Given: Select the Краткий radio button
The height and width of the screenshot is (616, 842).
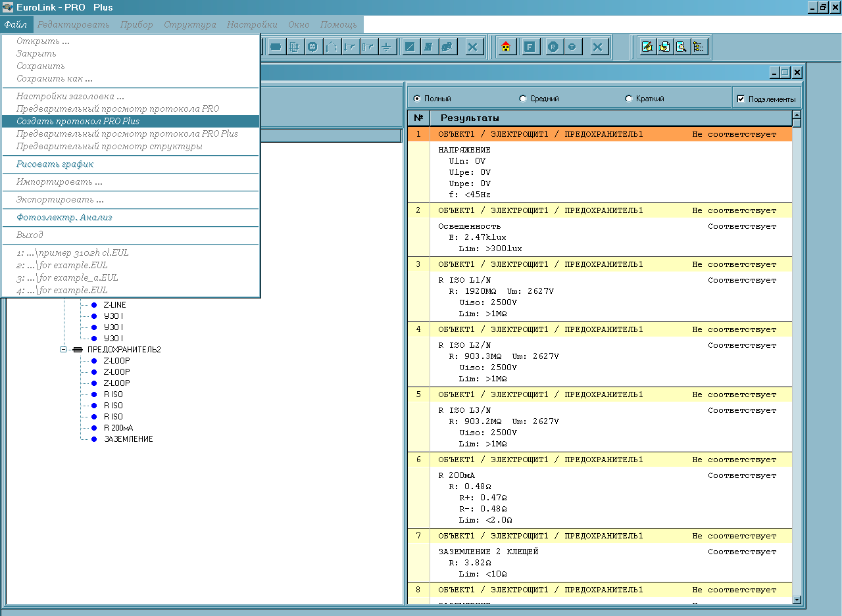Looking at the screenshot, I should tap(628, 99).
